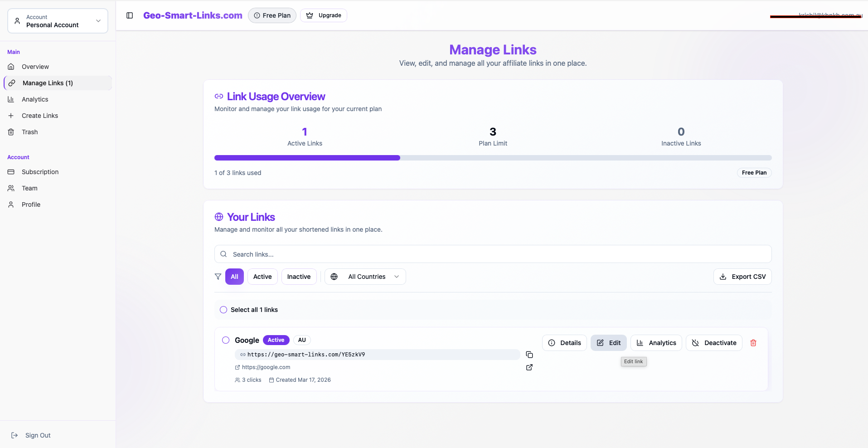Click the info icon on Free Plan badge
Image resolution: width=868 pixels, height=448 pixels.
[x=257, y=15]
